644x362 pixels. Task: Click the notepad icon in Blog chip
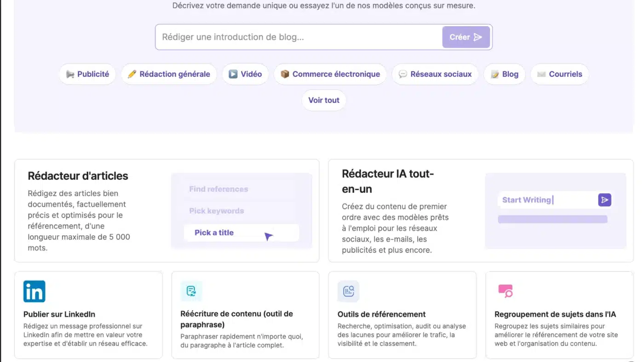click(x=495, y=74)
